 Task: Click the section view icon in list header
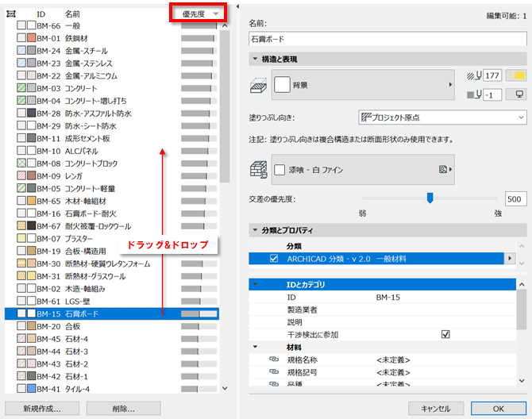click(x=11, y=14)
